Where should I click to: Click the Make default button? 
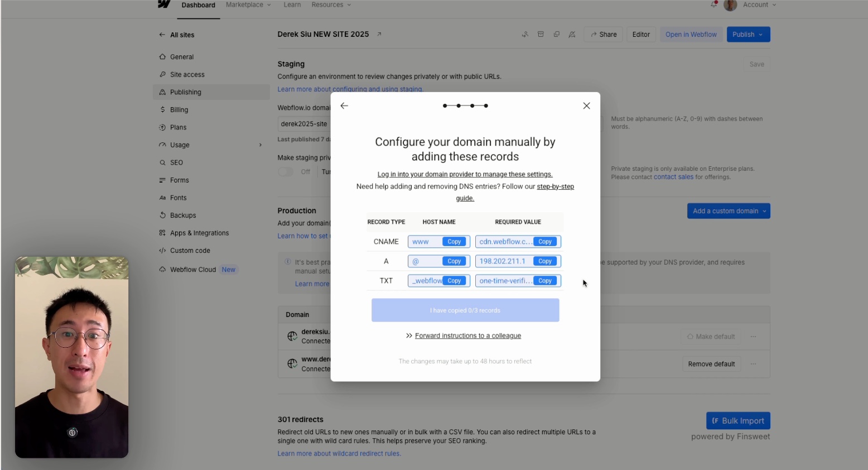[711, 337]
